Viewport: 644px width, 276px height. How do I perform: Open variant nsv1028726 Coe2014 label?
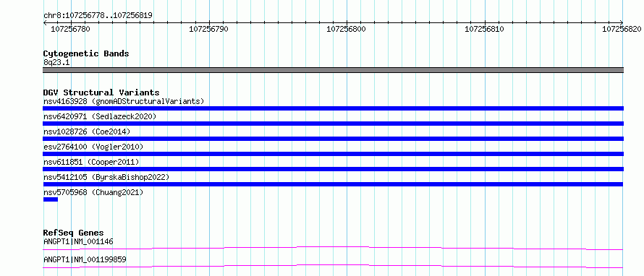87,131
